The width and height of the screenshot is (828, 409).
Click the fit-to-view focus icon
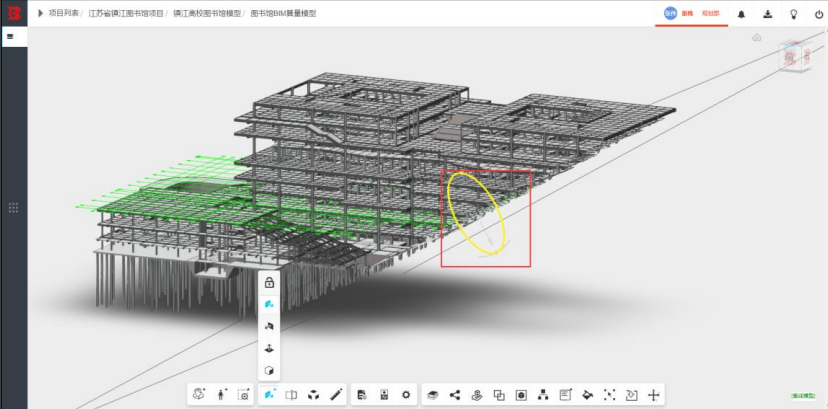tap(609, 395)
